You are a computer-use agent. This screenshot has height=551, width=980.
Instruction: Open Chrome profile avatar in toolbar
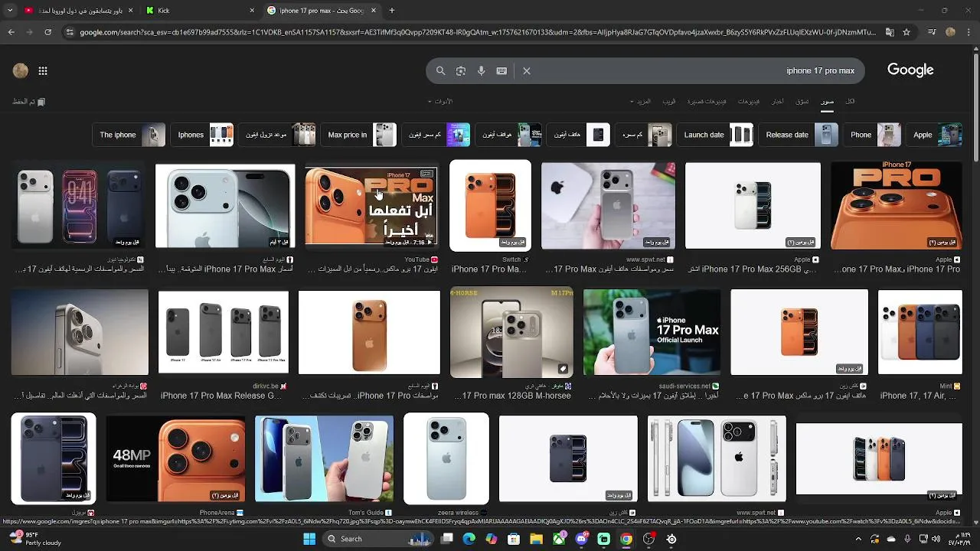pyautogui.click(x=950, y=32)
